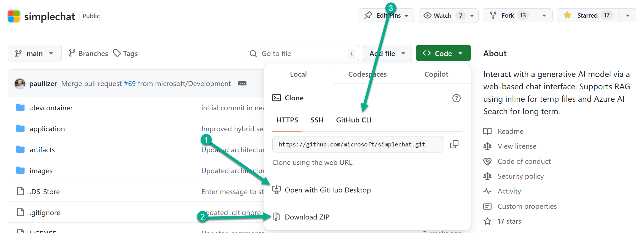Expand the Watch notification dropdown arrow

[x=472, y=16]
